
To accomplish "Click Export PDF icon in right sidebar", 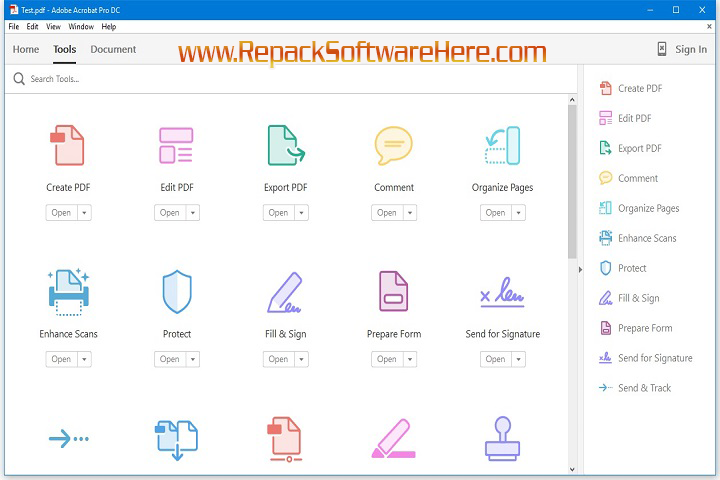I will tap(606, 148).
